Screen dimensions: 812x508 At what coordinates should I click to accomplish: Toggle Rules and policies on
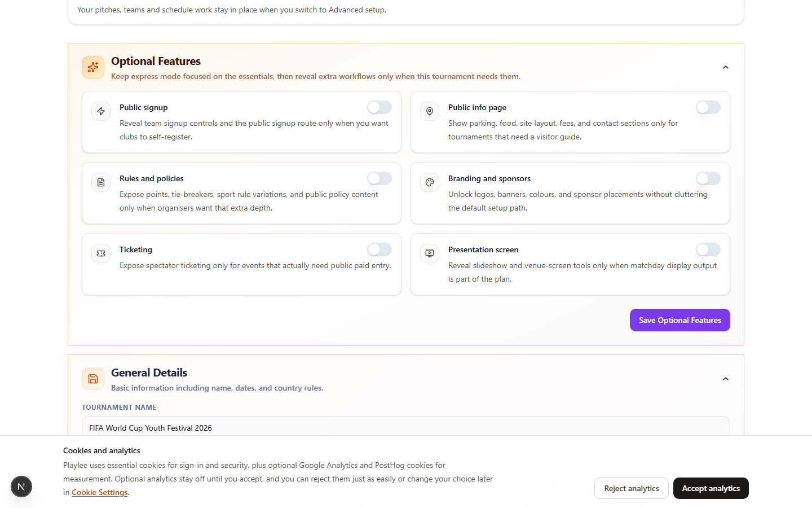pyautogui.click(x=379, y=178)
